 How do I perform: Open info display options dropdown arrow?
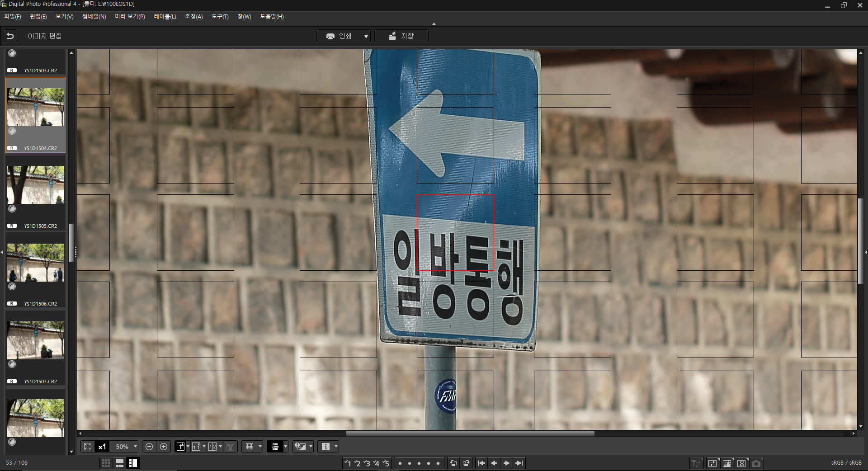336,447
